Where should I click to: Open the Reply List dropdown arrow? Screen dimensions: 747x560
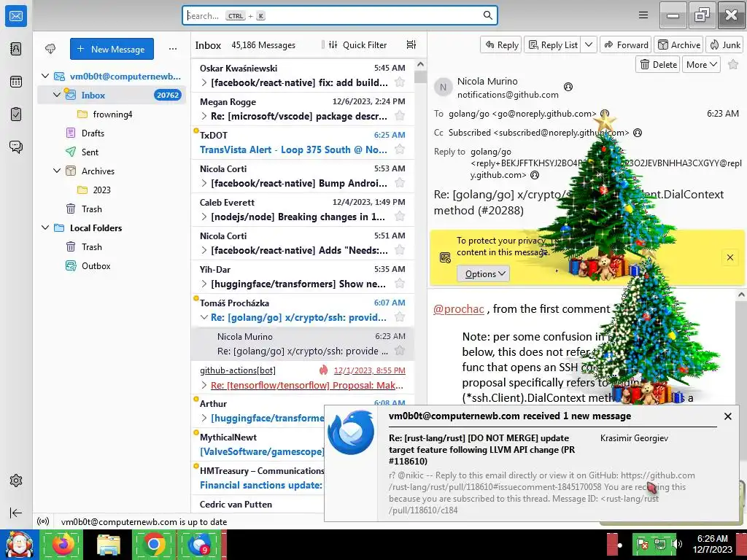tap(589, 44)
